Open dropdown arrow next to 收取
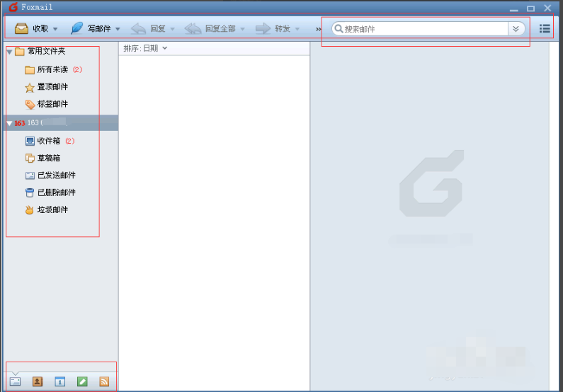Screen dimensions: 563x392 point(56,29)
